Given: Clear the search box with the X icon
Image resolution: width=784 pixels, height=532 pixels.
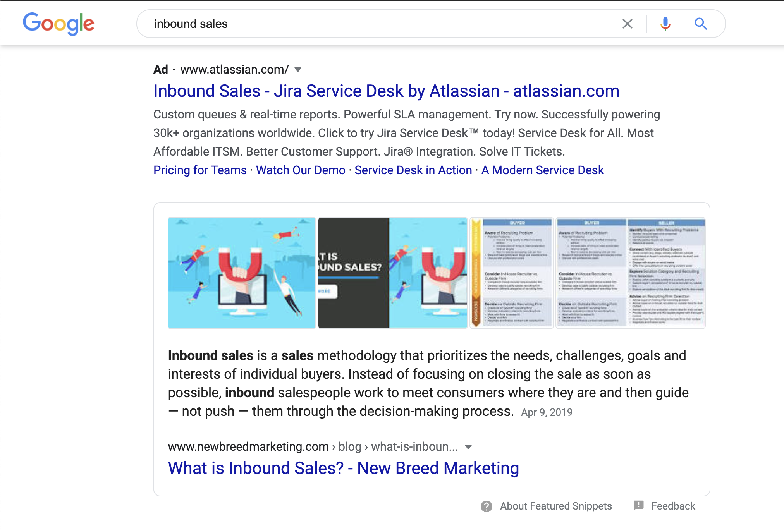Looking at the screenshot, I should pyautogui.click(x=628, y=24).
